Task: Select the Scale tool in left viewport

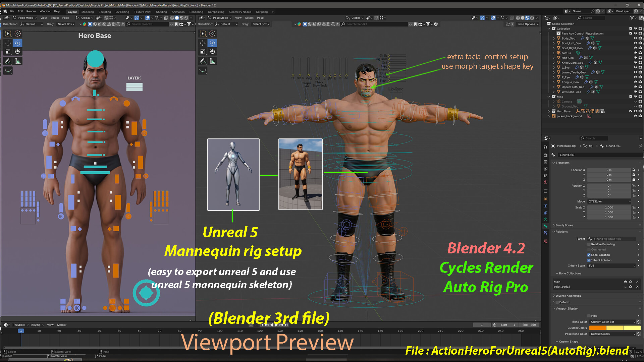Action: click(8, 51)
